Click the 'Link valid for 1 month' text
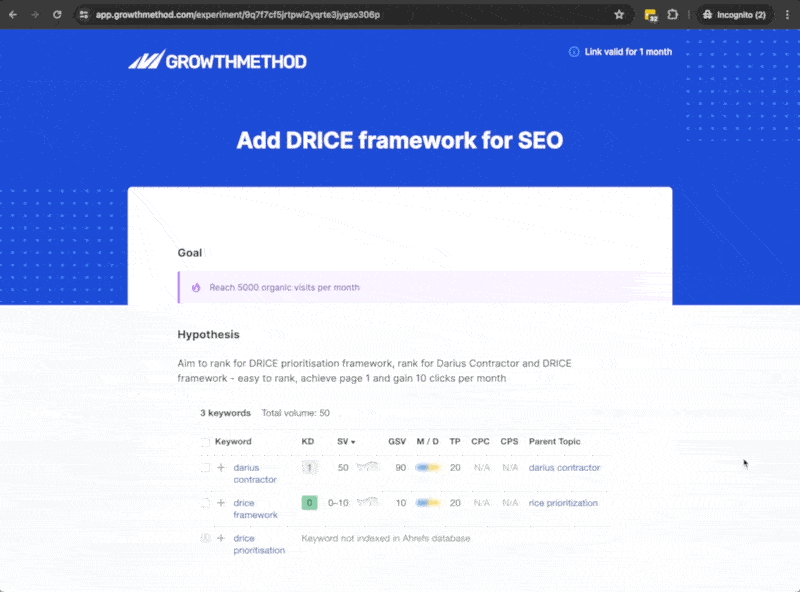Image resolution: width=800 pixels, height=592 pixels. pyautogui.click(x=628, y=52)
